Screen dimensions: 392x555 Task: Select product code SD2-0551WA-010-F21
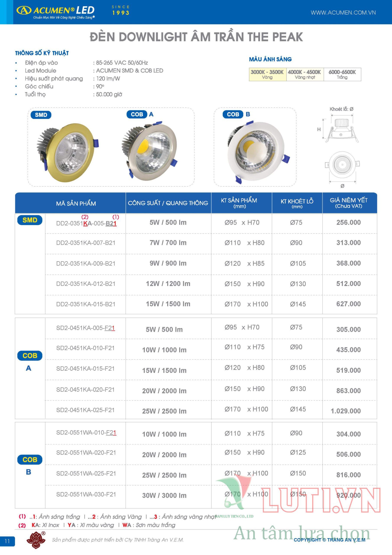[x=86, y=433]
